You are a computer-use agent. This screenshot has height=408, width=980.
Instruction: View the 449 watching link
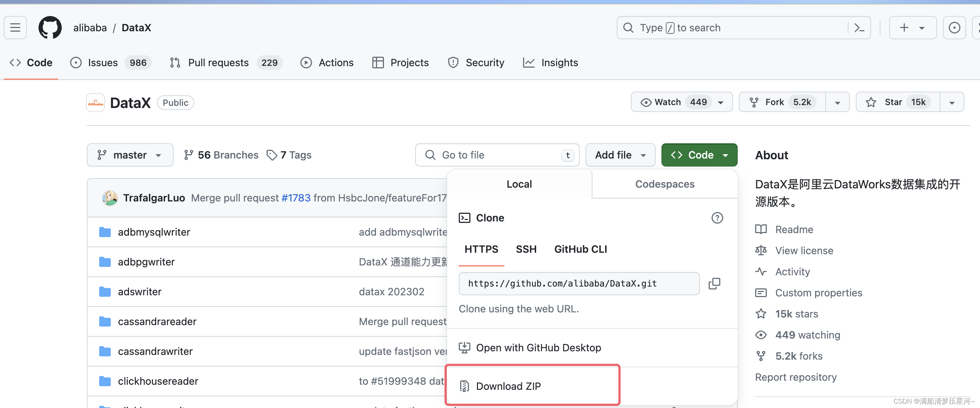click(x=807, y=335)
